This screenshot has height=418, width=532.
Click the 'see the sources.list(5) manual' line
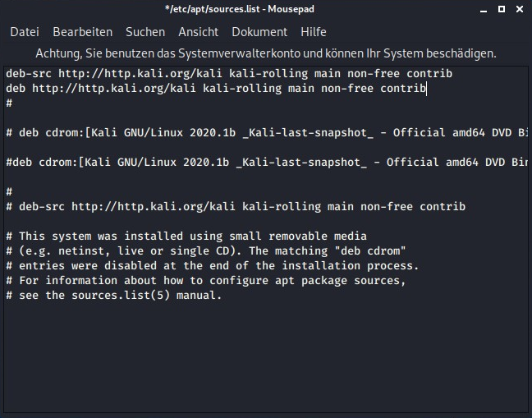tap(113, 296)
